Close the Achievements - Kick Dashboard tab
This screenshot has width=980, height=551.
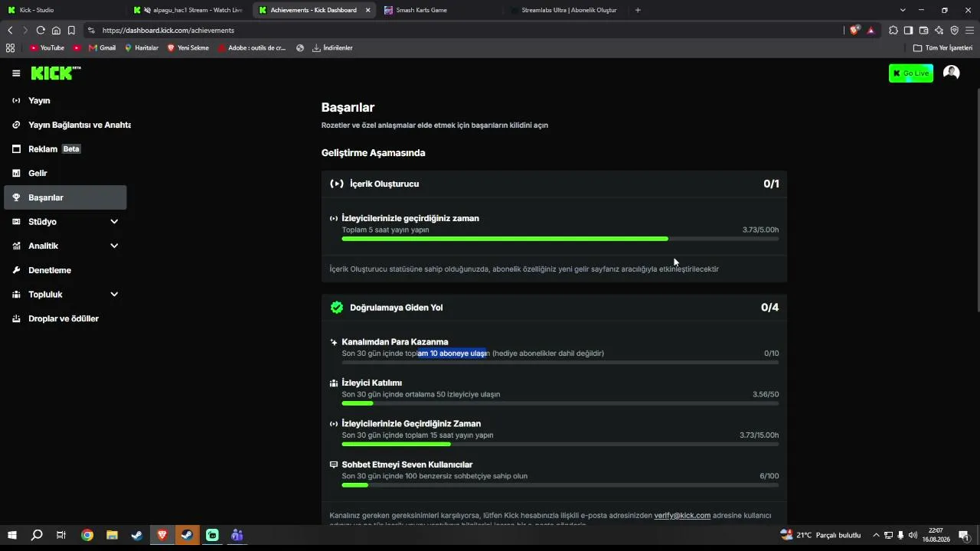tap(367, 10)
